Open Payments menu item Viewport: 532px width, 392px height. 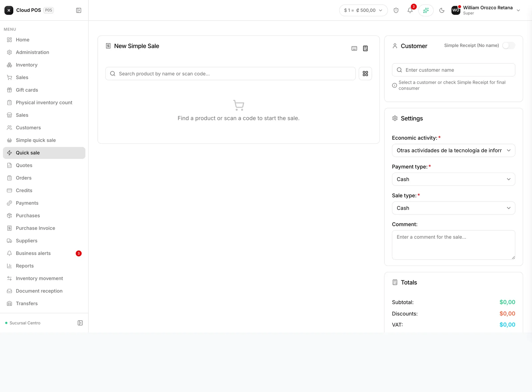pyautogui.click(x=44, y=203)
